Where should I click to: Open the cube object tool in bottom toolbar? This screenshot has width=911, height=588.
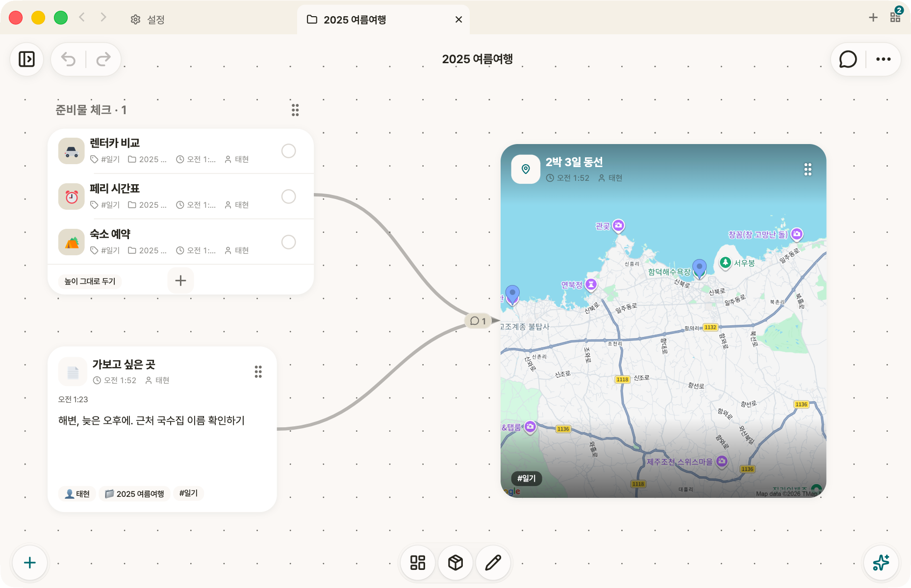coord(455,563)
